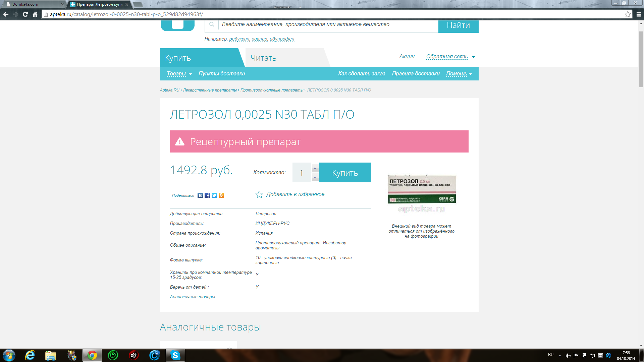Screen dimensions: 644x362
Task: Click the RU language indicator in the tray
Action: coord(551,355)
